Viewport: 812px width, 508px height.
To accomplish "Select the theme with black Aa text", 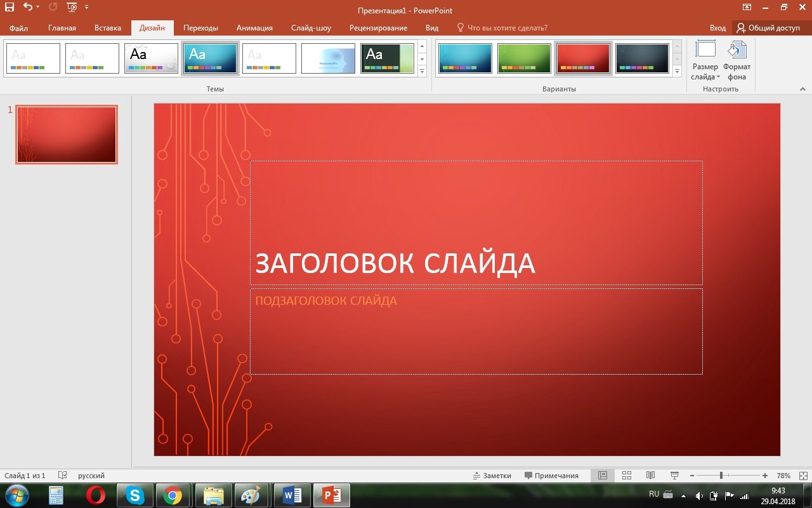I will coord(151,58).
